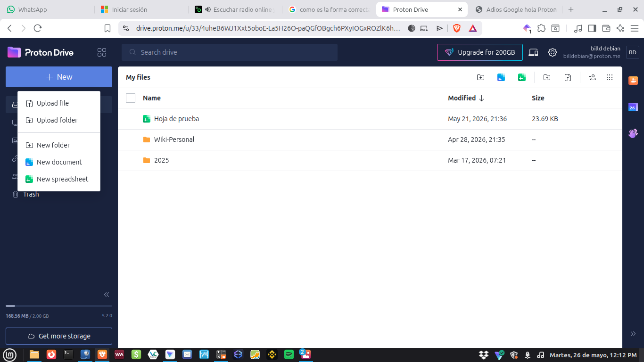Open Leo AI sparkle icon in toolbar

620,28
